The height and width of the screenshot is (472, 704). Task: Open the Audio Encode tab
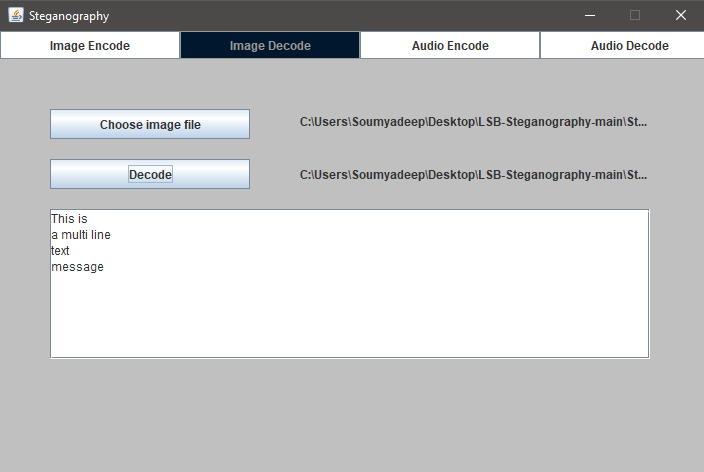tap(450, 45)
